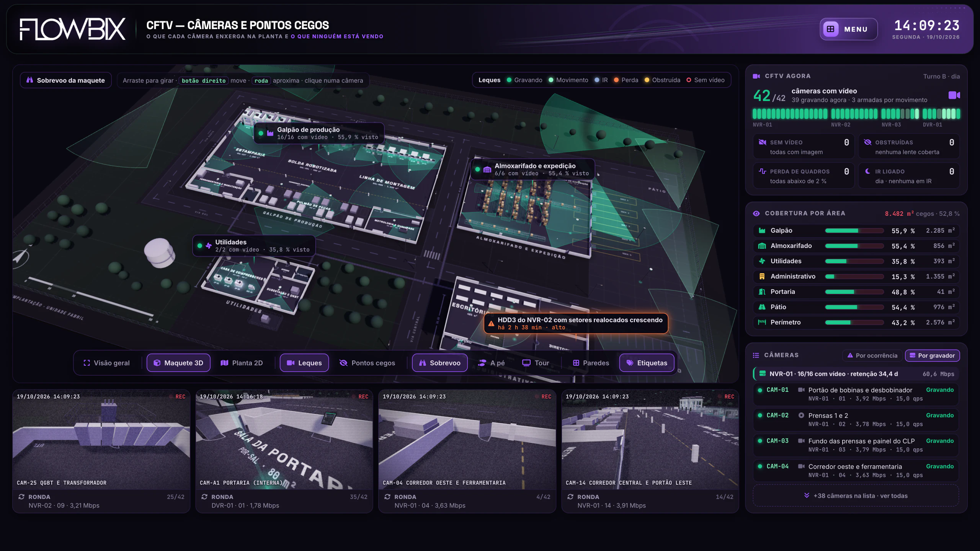Click the Perda de quadros waveform icon
Image resolution: width=980 pixels, height=551 pixels.
click(762, 171)
